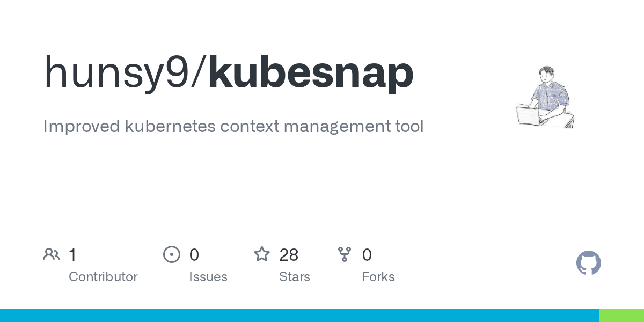Click the GitHub Octocat logo
644x322 pixels.
588,263
